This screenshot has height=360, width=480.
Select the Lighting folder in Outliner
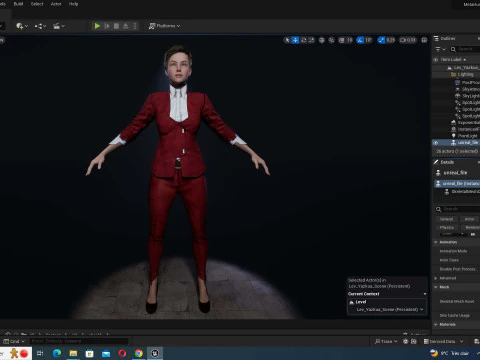tap(465, 74)
